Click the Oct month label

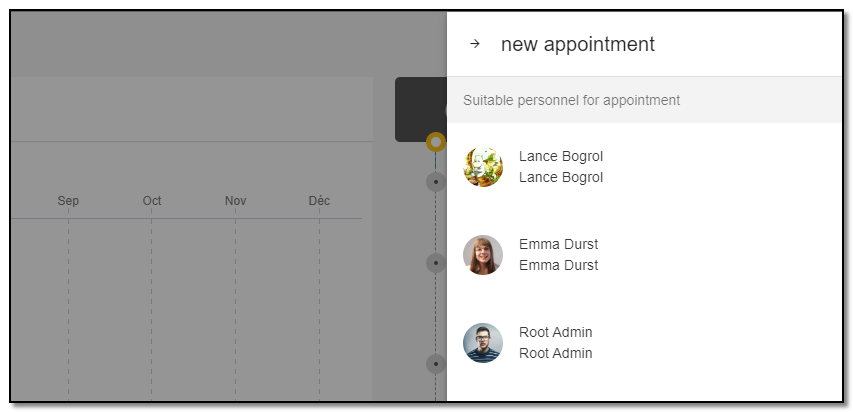click(152, 201)
